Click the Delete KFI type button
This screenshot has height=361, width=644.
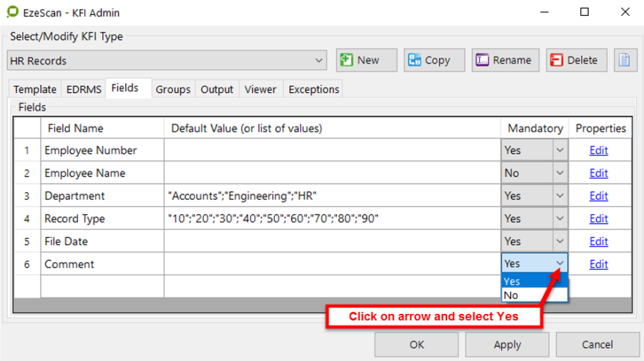[577, 61]
